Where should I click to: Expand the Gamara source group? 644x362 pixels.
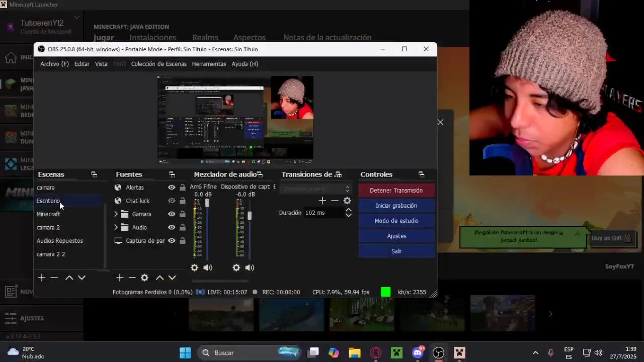[x=116, y=214]
